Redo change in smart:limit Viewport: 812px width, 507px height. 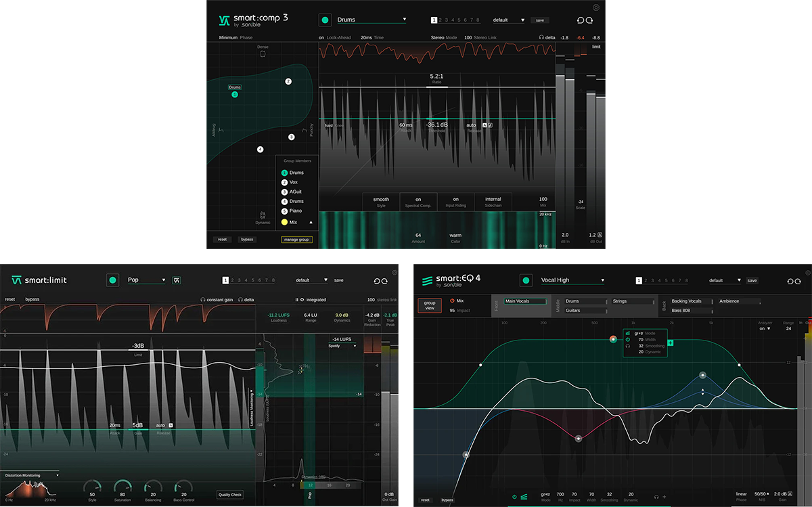click(x=385, y=280)
